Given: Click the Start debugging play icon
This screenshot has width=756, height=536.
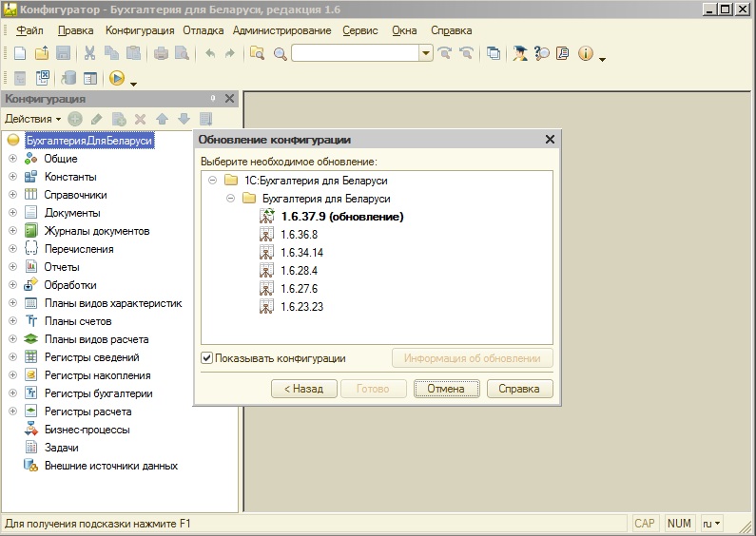Looking at the screenshot, I should 117,79.
